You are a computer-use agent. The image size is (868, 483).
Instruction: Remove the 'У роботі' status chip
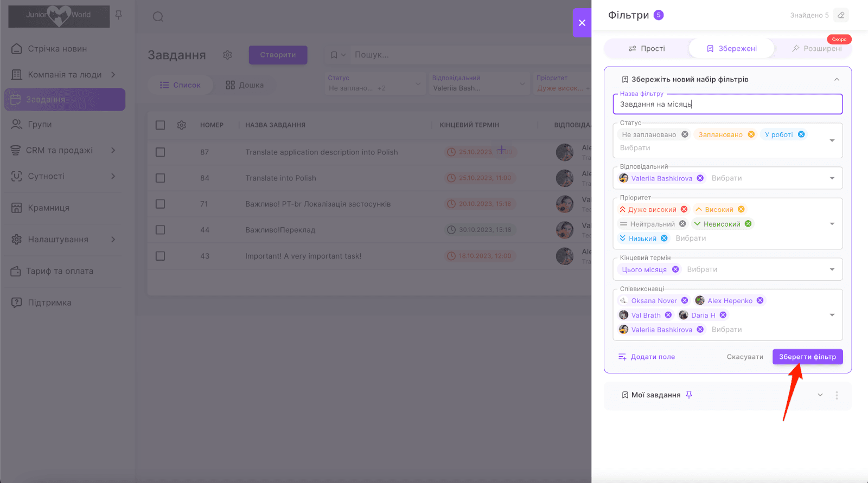coord(801,134)
